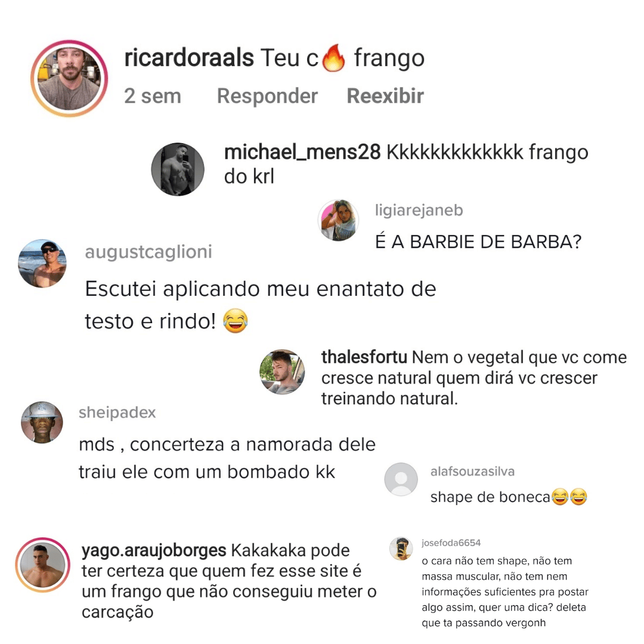Open ligiarejaneb profile avatar
Viewport: 644px width, 644px height.
(339, 221)
